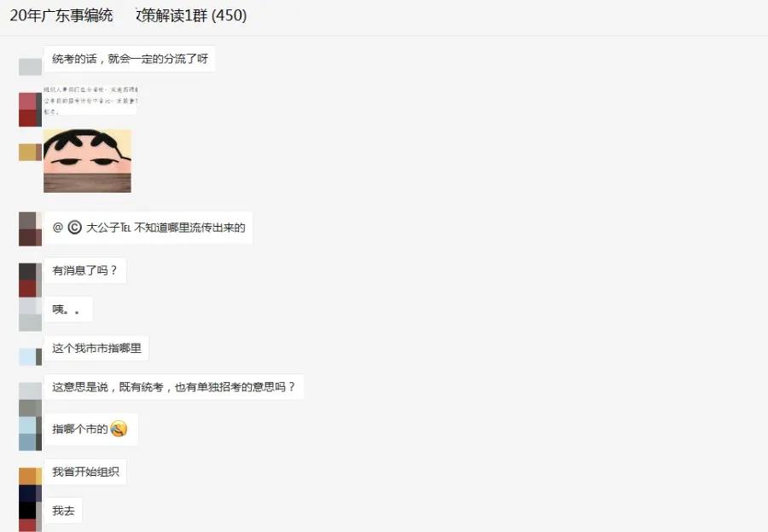768x532 pixels.
Task: Click the avatar next to 有消息了吗
Action: pyautogui.click(x=30, y=280)
